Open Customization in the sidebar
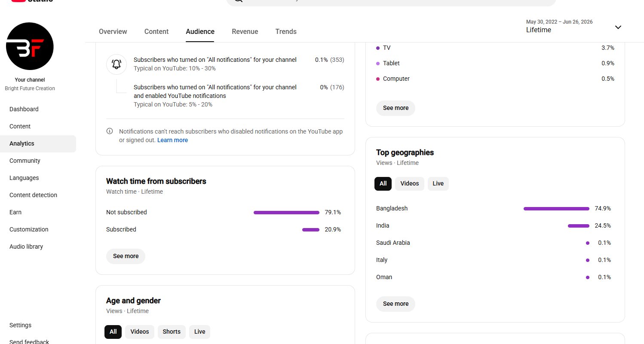The width and height of the screenshot is (644, 344). coord(38,229)
